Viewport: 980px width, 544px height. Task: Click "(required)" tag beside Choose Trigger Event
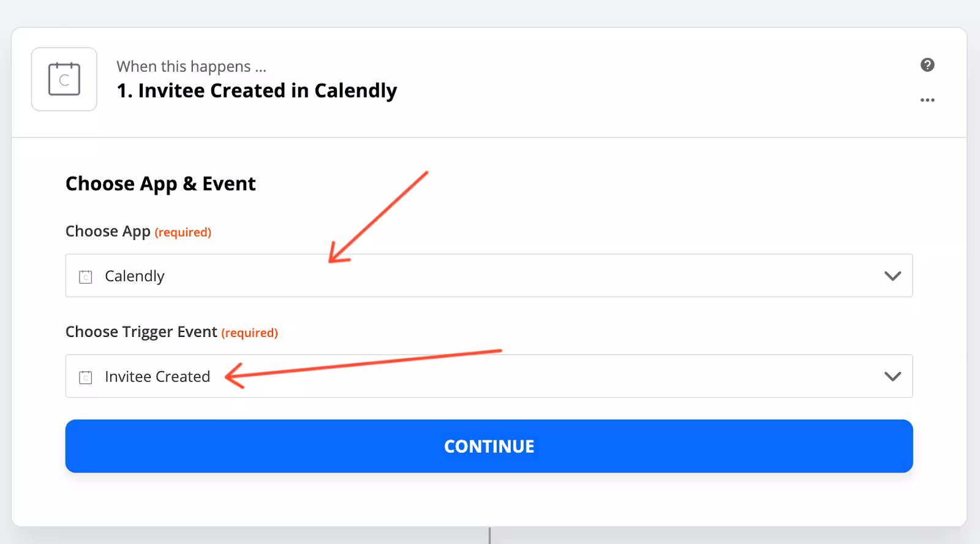coord(250,333)
